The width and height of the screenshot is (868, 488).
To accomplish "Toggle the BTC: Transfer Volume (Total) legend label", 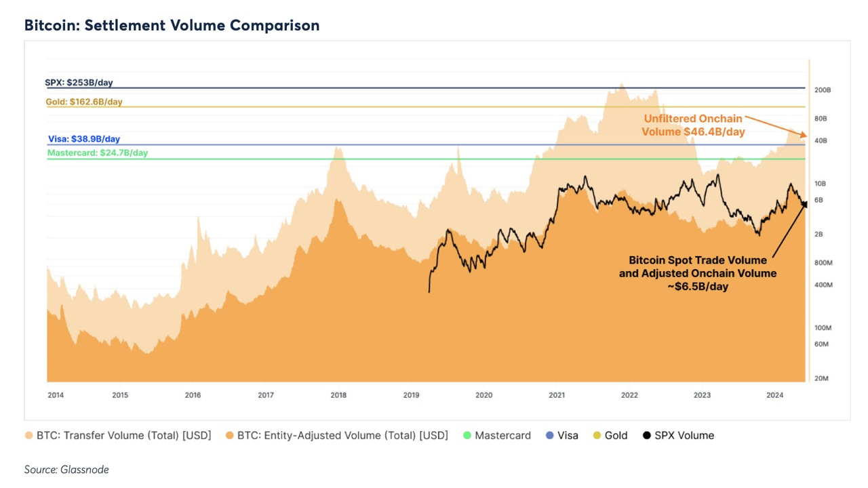I will point(125,436).
